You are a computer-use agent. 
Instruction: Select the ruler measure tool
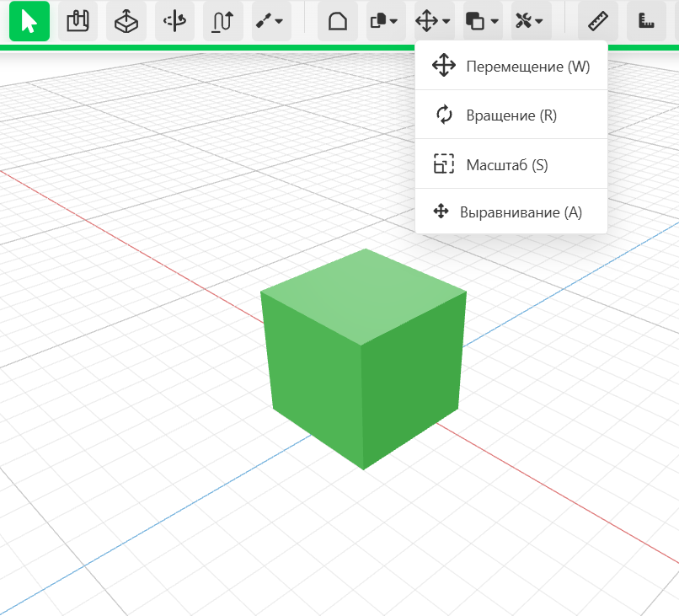(598, 21)
